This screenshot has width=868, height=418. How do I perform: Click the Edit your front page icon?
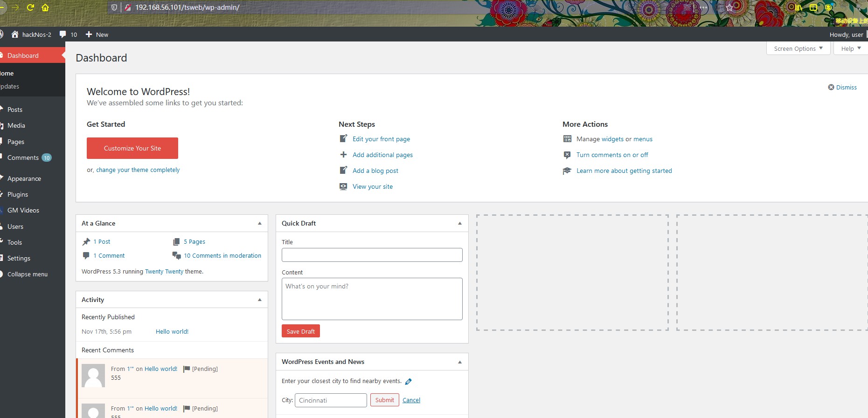[343, 138]
